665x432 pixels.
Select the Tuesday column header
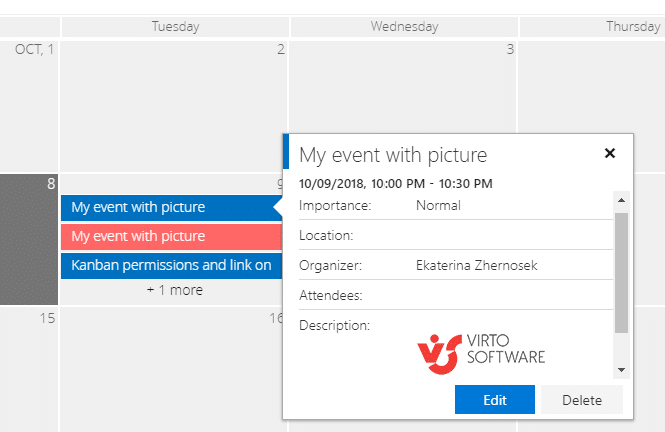[x=175, y=26]
